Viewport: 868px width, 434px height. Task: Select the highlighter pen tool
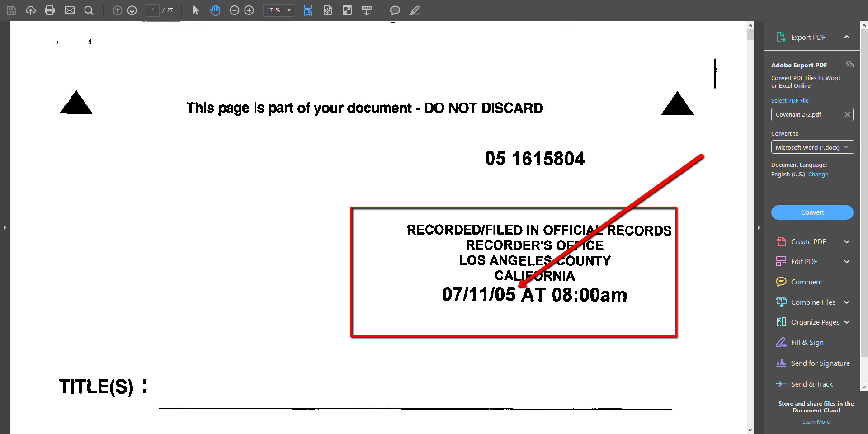(x=415, y=10)
